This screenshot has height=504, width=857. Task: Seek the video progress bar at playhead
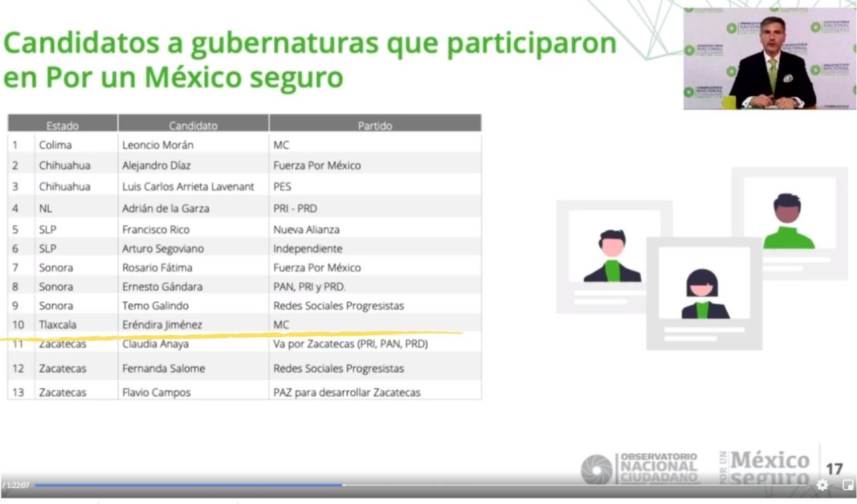coord(342,485)
